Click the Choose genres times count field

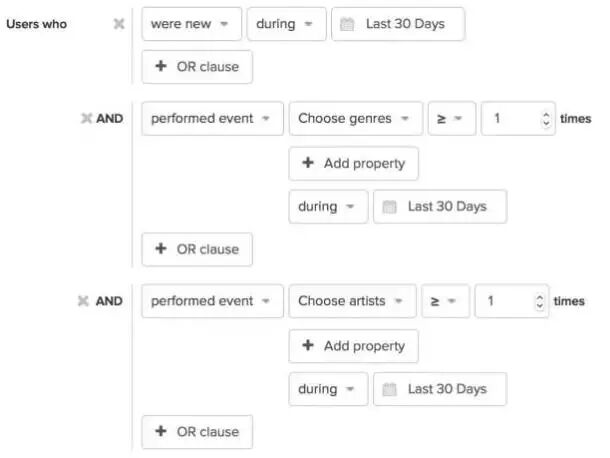coord(508,119)
